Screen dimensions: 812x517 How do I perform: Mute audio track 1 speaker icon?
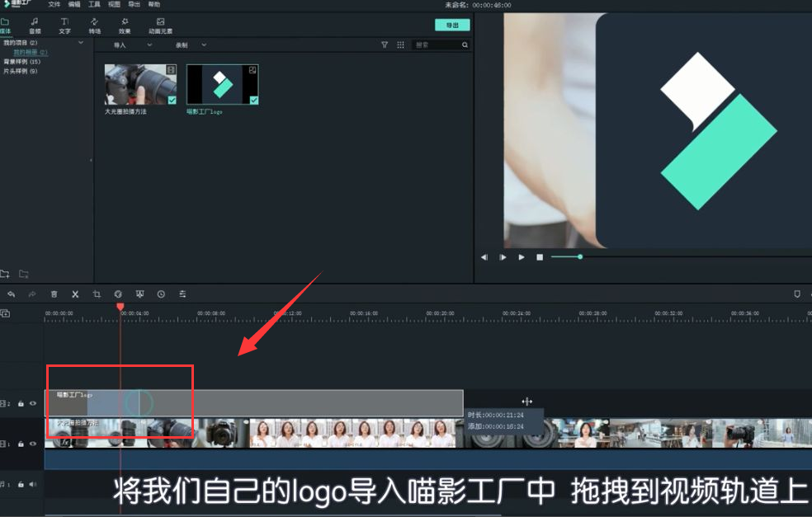tap(33, 484)
